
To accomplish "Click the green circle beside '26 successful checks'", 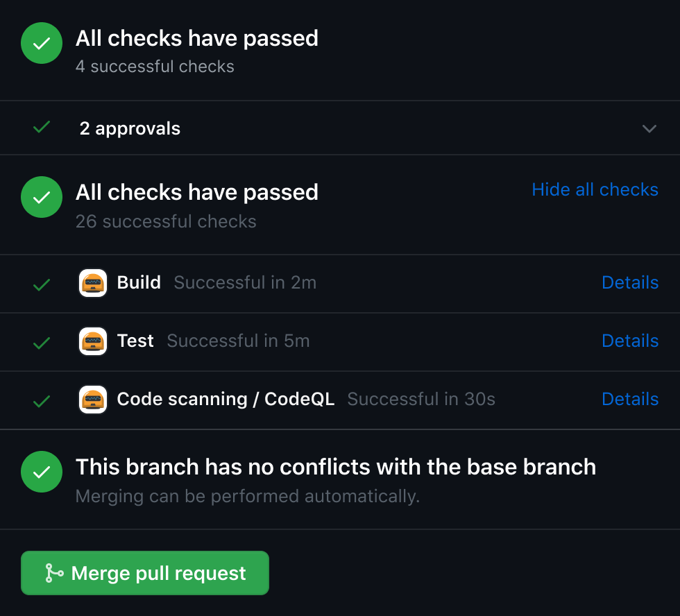I will 42,197.
